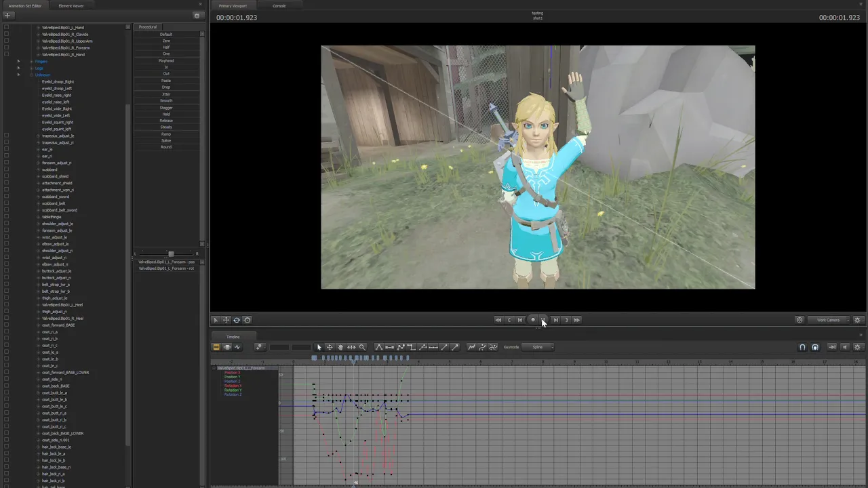Toggle the second magnet frame snap icon
The image size is (868, 488).
[x=815, y=347]
